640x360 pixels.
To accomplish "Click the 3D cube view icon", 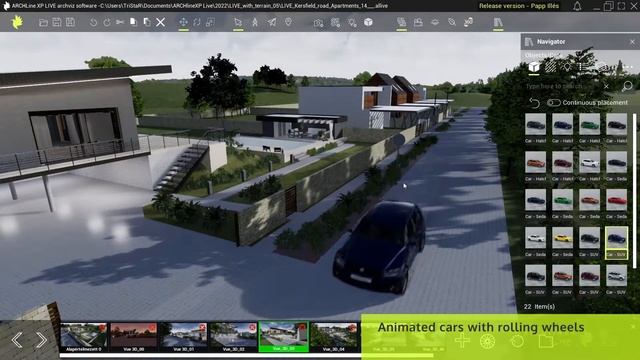I will [368, 22].
